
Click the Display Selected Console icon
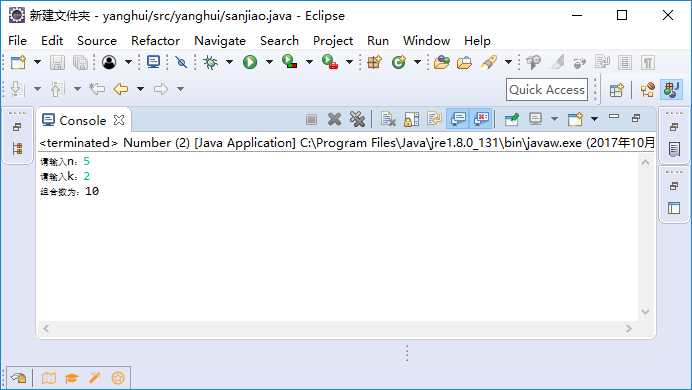point(535,119)
